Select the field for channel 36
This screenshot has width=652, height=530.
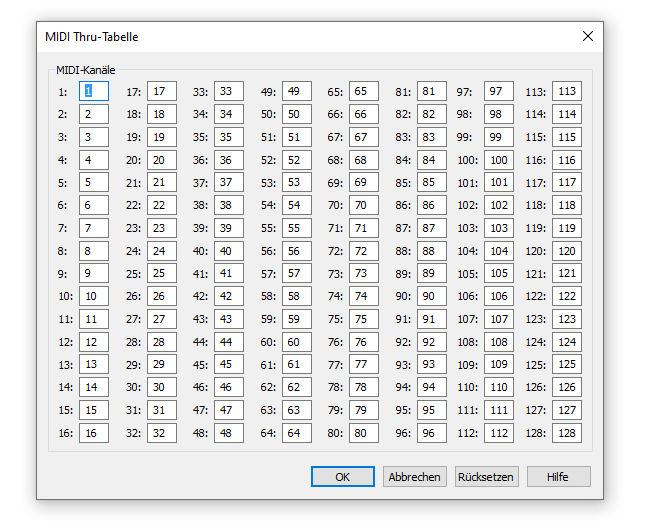coord(229,160)
